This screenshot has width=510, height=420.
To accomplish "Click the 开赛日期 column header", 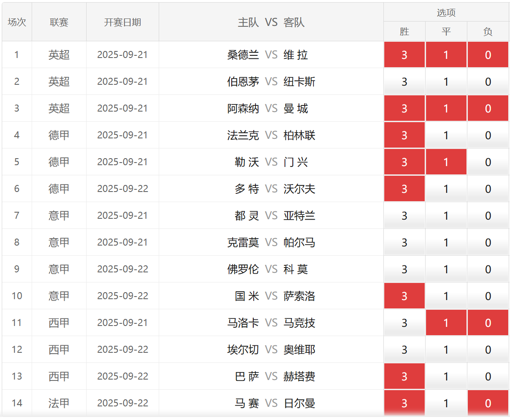I will tap(122, 22).
